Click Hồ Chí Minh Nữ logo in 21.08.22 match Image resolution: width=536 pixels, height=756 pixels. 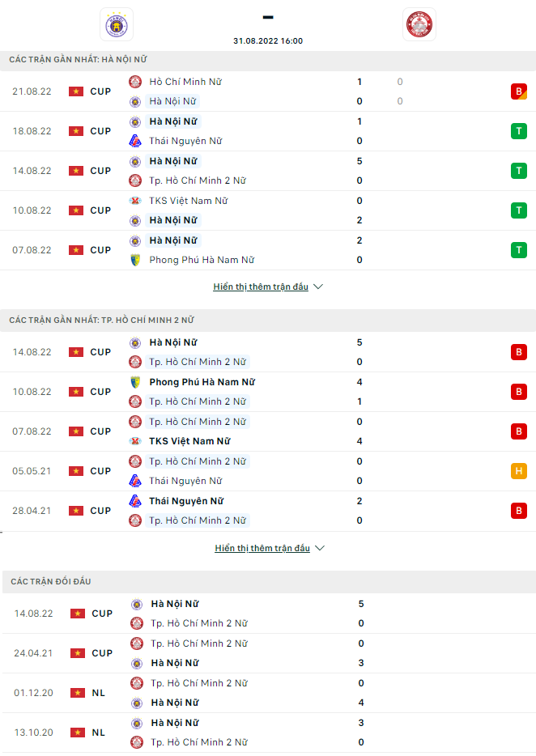135,82
